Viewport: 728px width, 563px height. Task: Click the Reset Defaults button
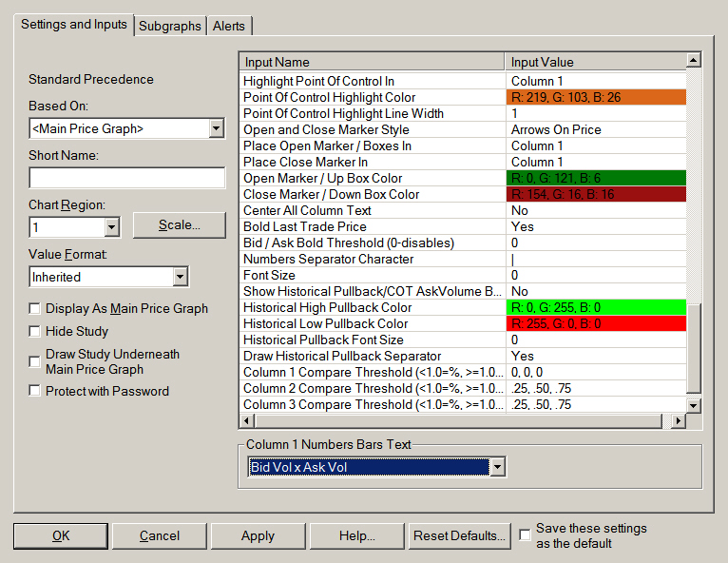click(460, 536)
